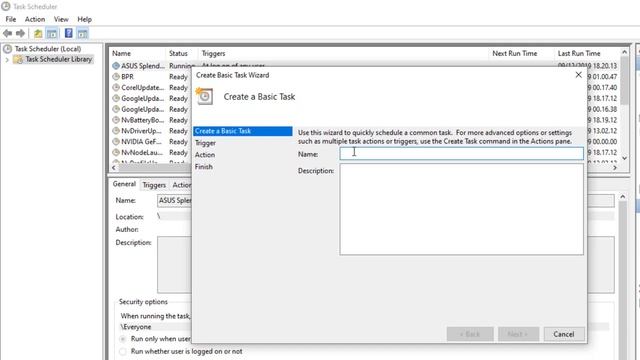This screenshot has width=640, height=360.
Task: Click the 'Running' status of ASUS Splend
Action: click(182, 66)
